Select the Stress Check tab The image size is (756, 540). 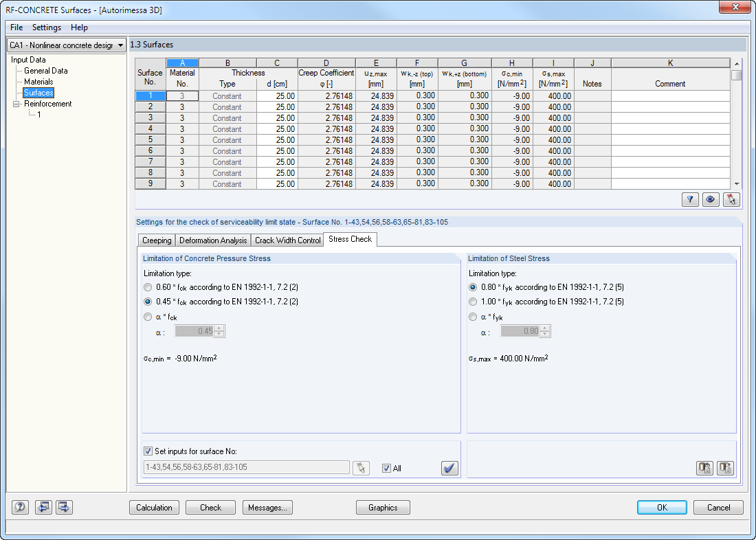tap(350, 239)
